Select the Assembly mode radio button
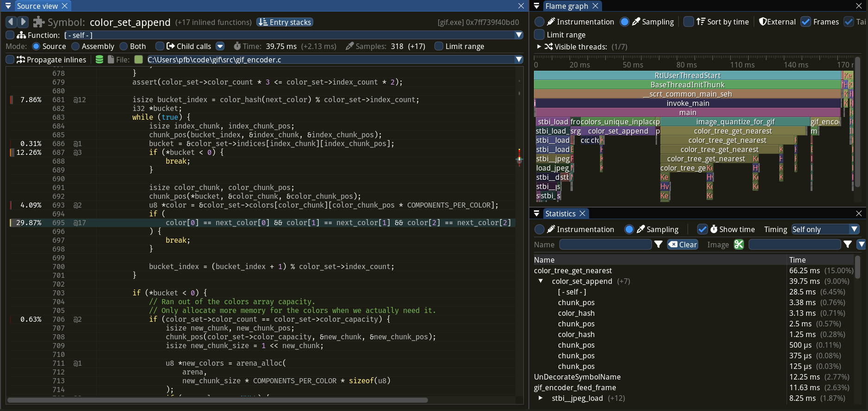This screenshot has width=868, height=411. coord(75,46)
